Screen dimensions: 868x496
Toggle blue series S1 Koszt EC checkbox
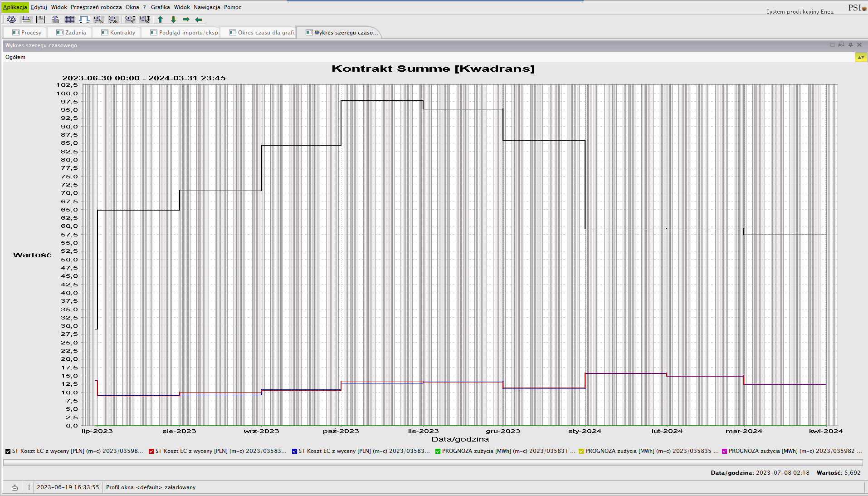tap(294, 451)
